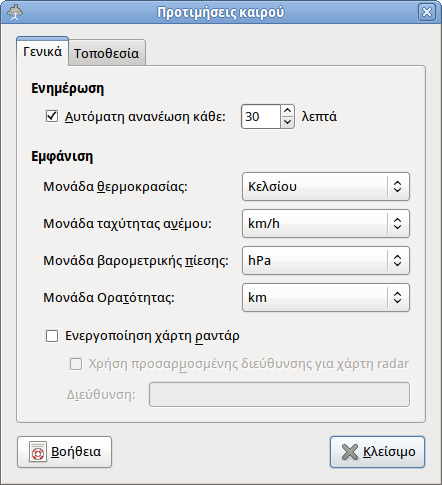
Task: Check the custom radar map address option
Action: click(76, 364)
